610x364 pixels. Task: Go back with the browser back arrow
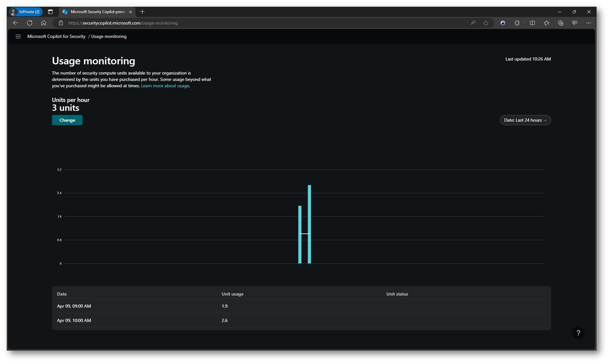coord(16,23)
